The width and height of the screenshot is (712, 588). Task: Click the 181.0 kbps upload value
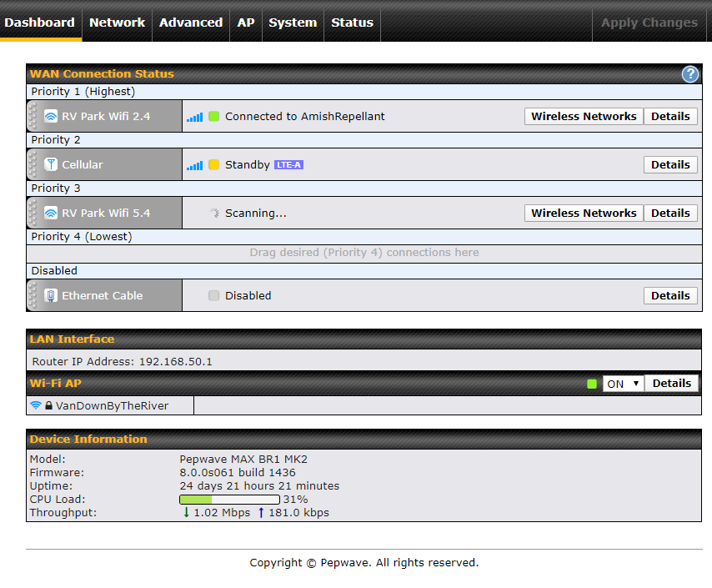298,513
